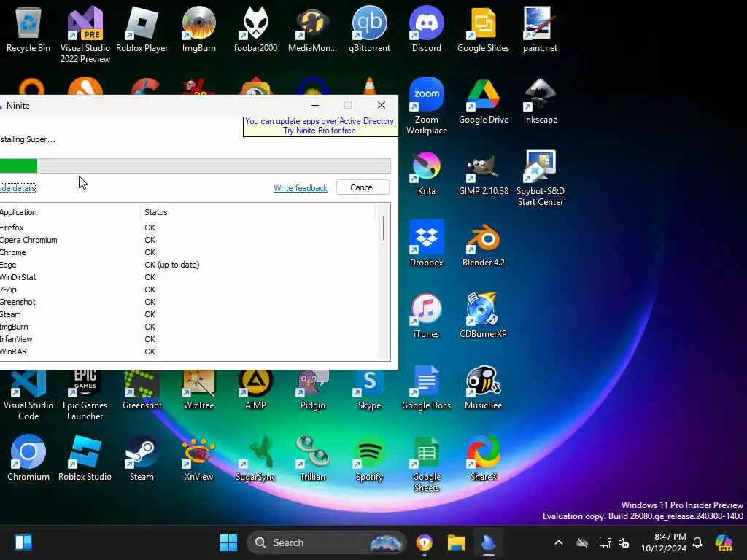Viewport: 747px width, 560px height.
Task: Select the Opera Chromium list row
Action: coord(188,240)
